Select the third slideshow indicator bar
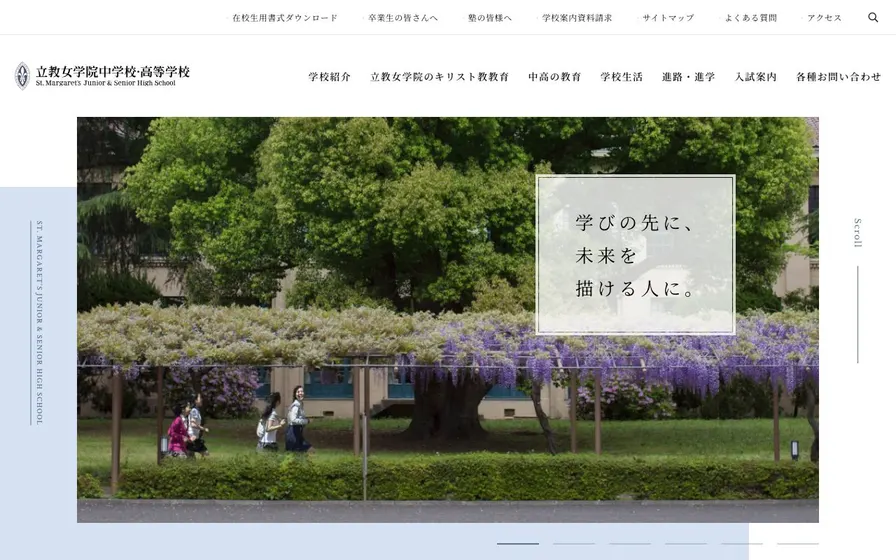The height and width of the screenshot is (560, 896). pyautogui.click(x=630, y=543)
